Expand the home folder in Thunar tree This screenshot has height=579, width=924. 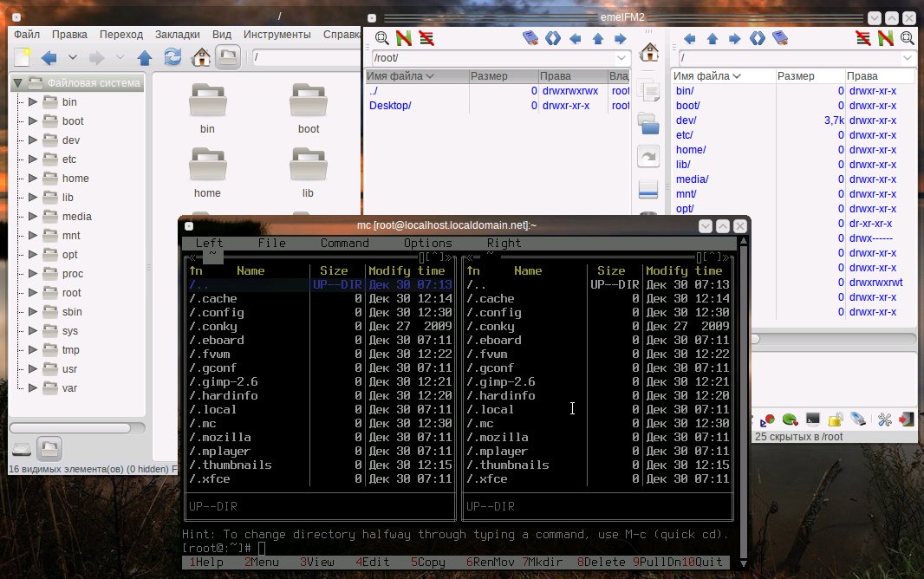[x=33, y=178]
